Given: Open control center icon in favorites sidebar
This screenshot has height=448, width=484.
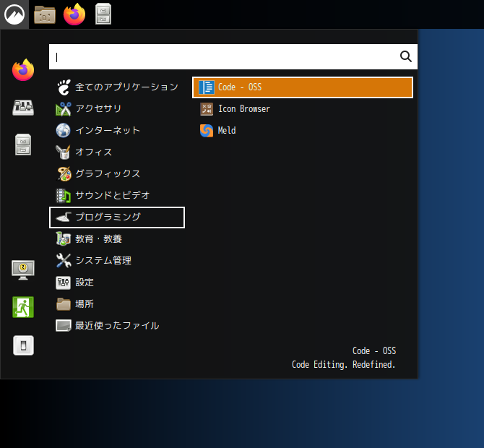Looking at the screenshot, I should coord(23,108).
